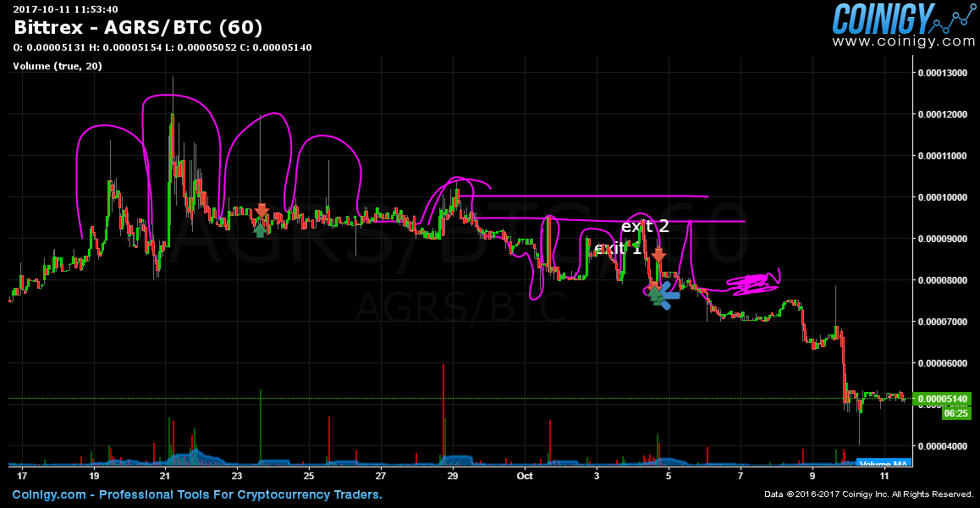Select the 'exit 1' chart annotation
This screenshot has width=980, height=508.
tap(618, 249)
